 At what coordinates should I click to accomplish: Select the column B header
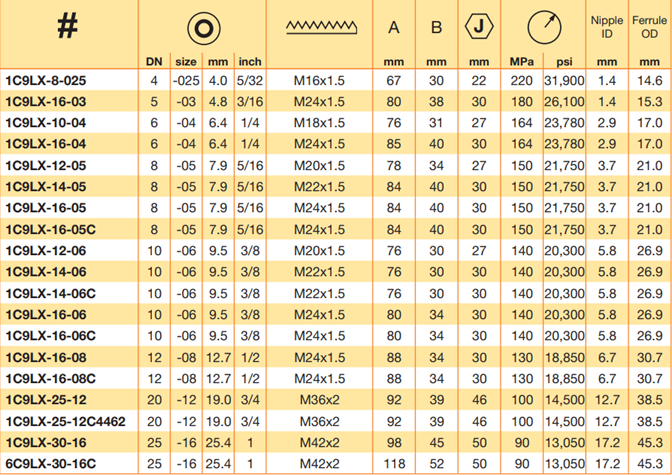coord(436,27)
